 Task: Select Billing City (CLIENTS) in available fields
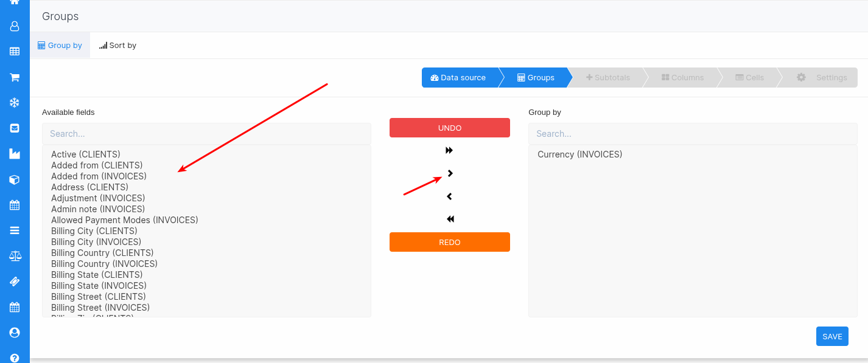(94, 231)
